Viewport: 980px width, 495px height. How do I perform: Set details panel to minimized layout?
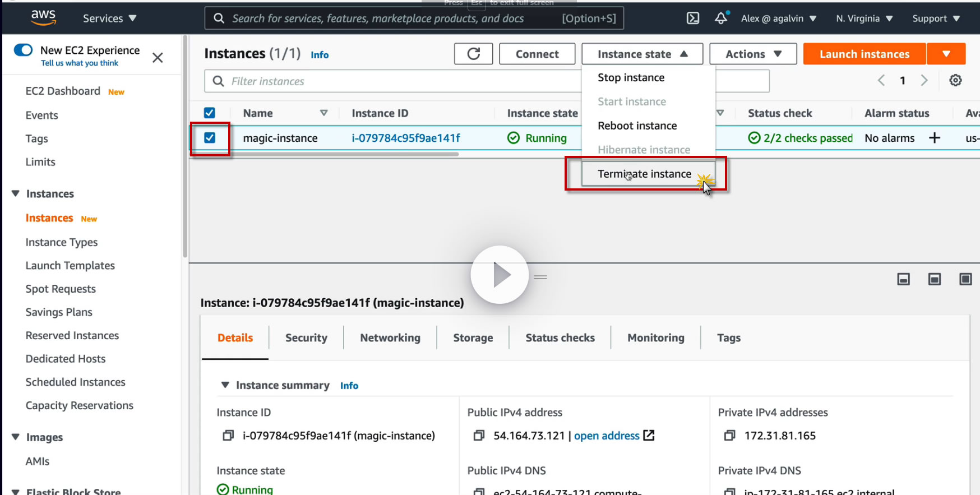coord(904,279)
